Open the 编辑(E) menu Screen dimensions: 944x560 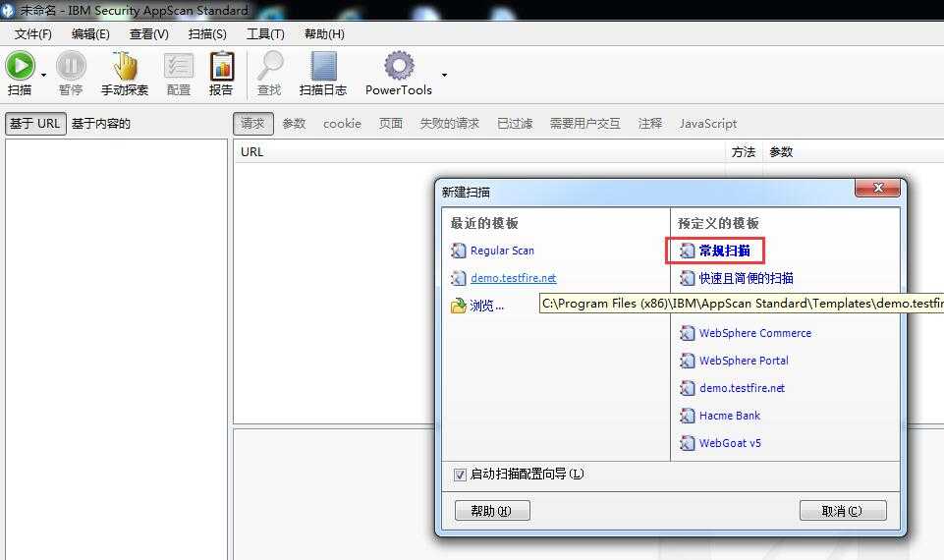pyautogui.click(x=90, y=34)
